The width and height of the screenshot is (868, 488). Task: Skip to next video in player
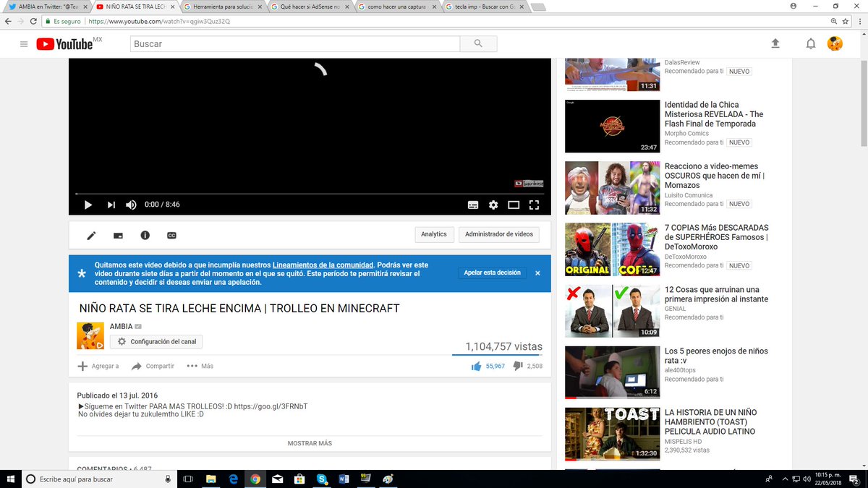(x=111, y=205)
